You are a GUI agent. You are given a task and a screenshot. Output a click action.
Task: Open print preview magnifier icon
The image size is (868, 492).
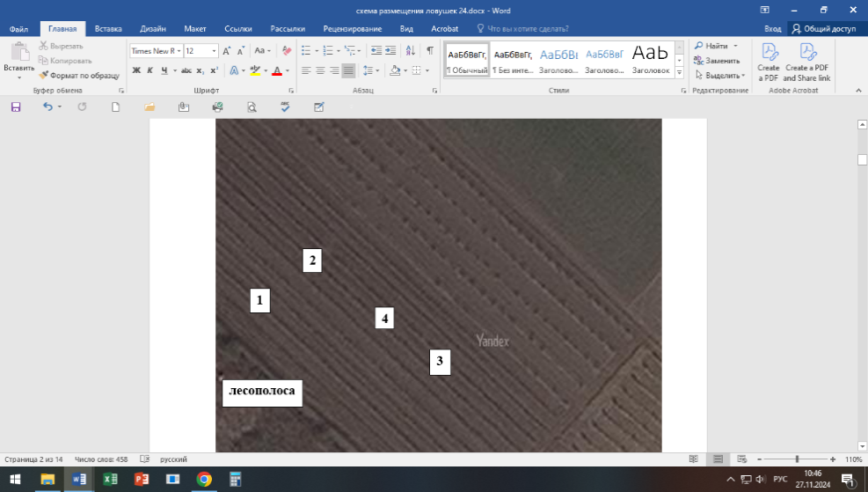252,106
